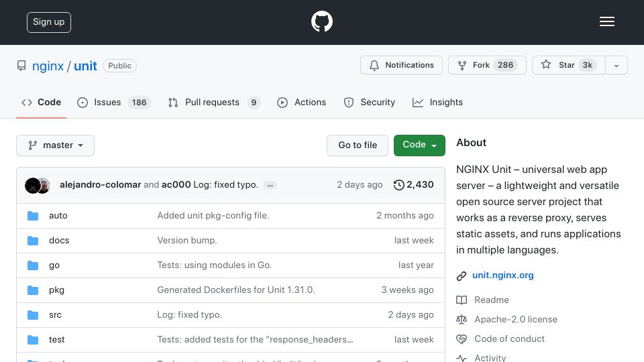The image size is (644, 362).
Task: Star the repository with the Star button
Action: 568,65
